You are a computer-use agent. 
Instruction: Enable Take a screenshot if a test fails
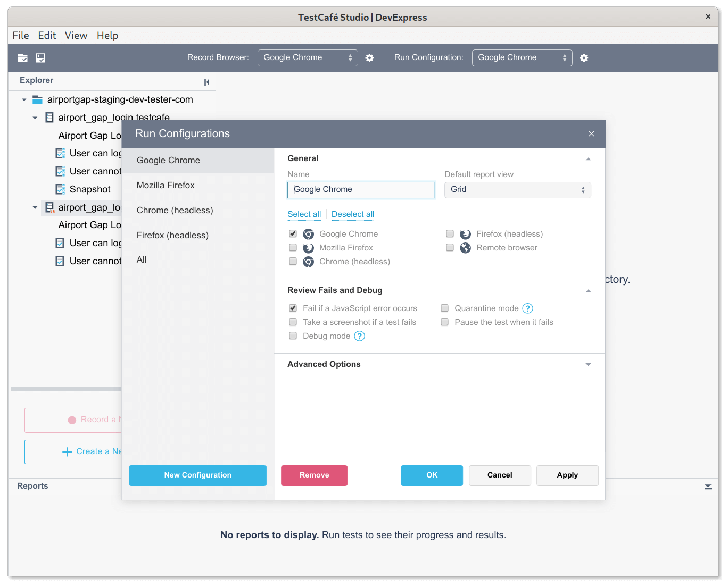[293, 322]
